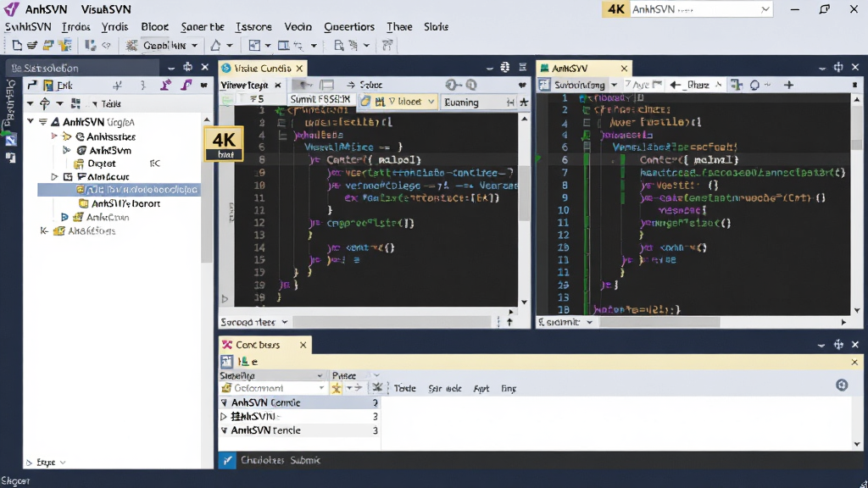Expand the second AnhSVN row in the bottom list
The width and height of the screenshot is (868, 488).
(224, 416)
